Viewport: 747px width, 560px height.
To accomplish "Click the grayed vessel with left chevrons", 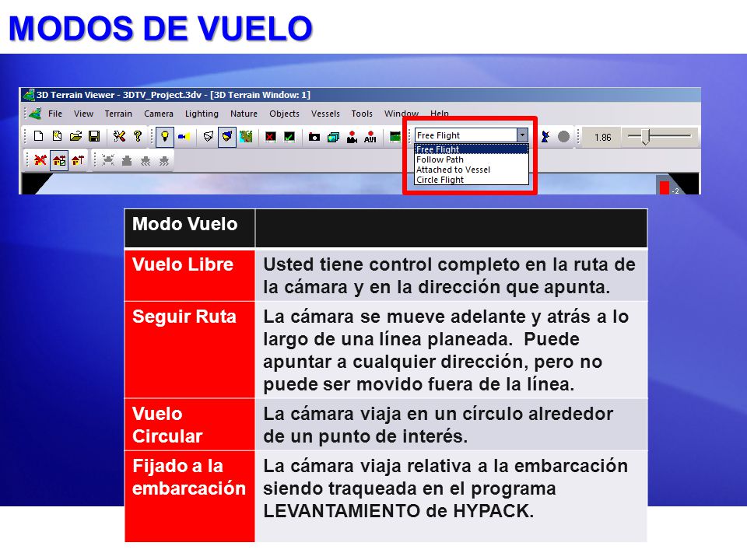I will pos(146,160).
